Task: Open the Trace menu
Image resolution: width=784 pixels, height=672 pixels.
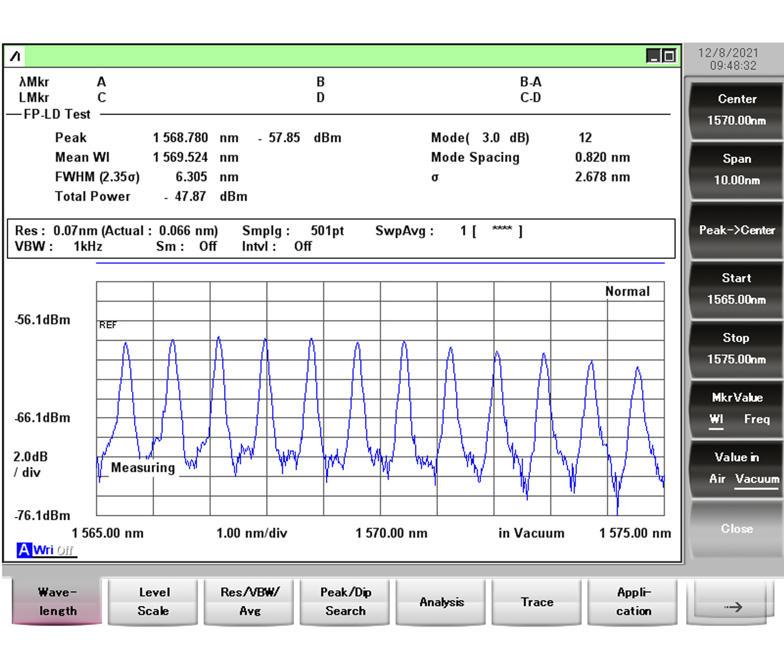Action: coord(537,602)
